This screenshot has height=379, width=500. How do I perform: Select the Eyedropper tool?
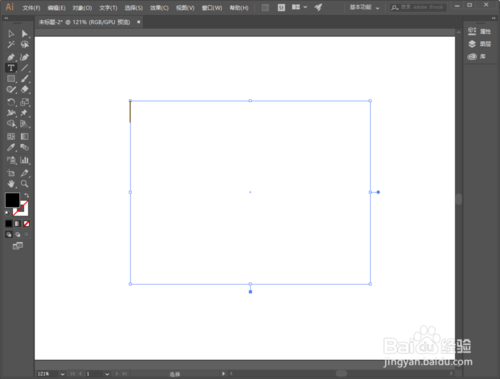(11, 147)
